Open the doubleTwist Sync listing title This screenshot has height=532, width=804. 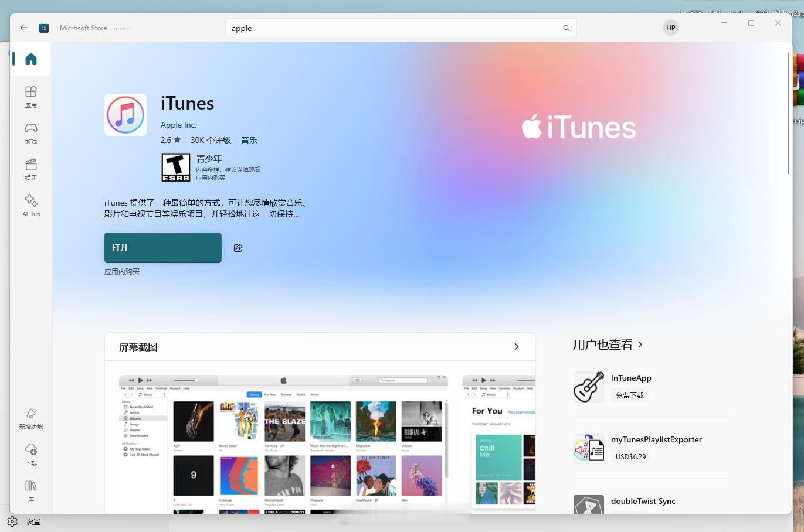click(x=643, y=501)
